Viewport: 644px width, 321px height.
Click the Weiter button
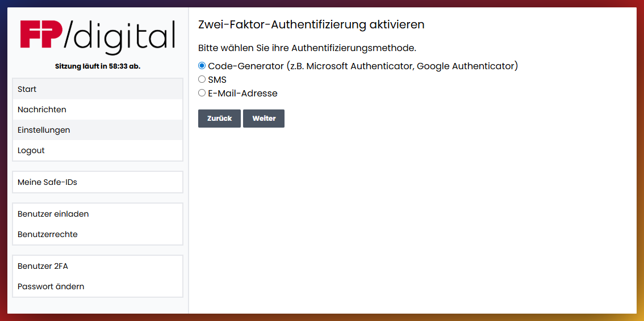(x=264, y=119)
